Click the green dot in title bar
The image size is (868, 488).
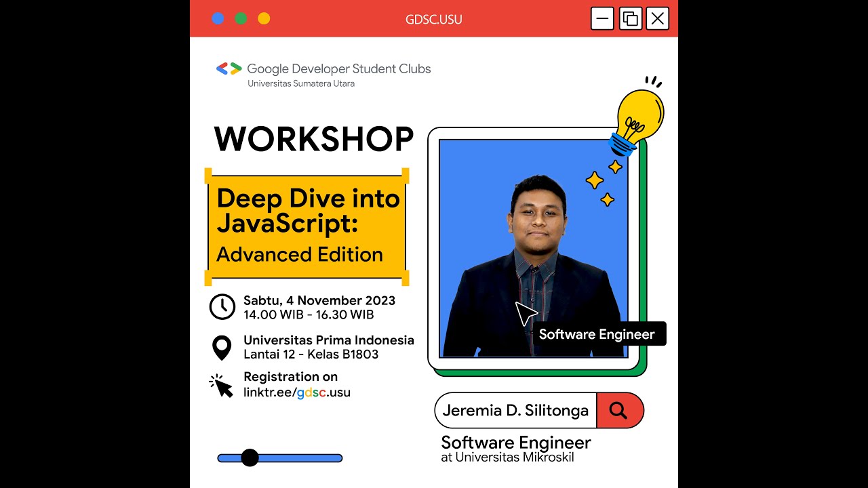tap(241, 18)
